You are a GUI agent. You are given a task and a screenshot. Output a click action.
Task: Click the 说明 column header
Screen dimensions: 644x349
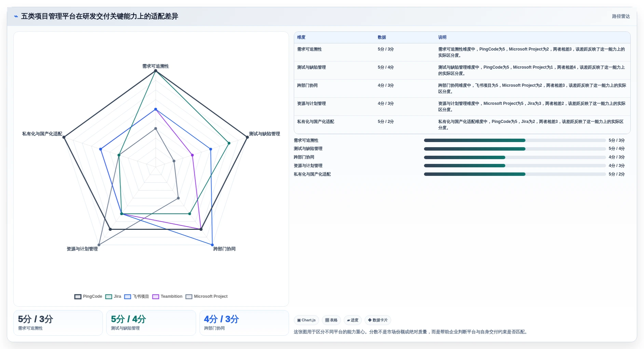click(x=442, y=37)
